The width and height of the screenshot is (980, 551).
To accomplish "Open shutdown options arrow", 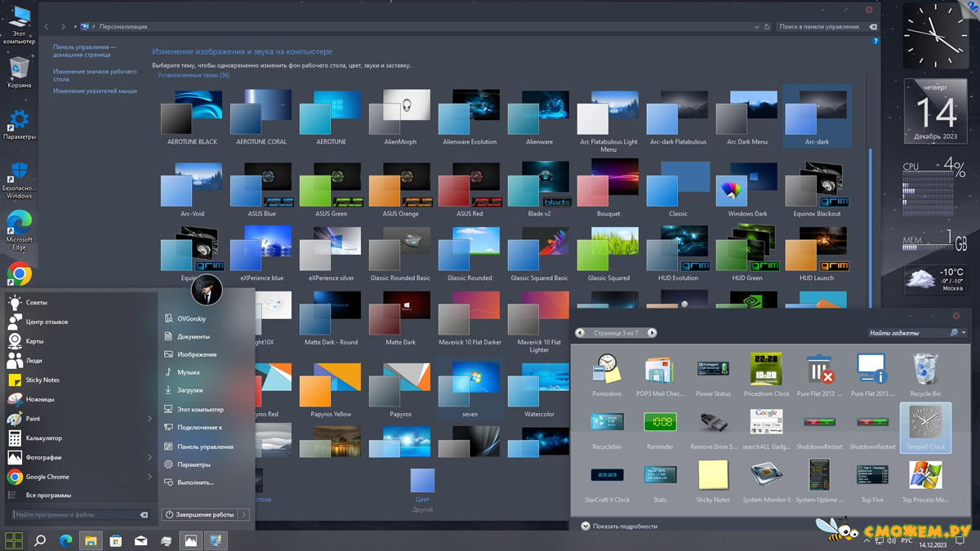I will [244, 514].
